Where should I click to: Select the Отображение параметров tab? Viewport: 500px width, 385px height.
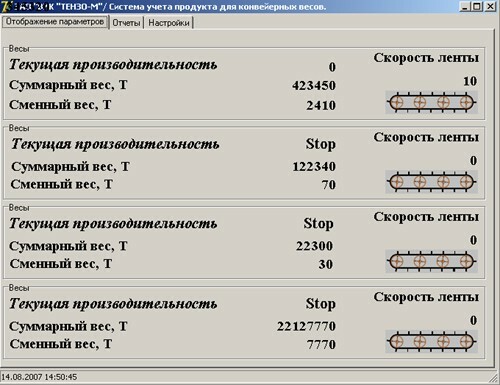pyautogui.click(x=55, y=22)
